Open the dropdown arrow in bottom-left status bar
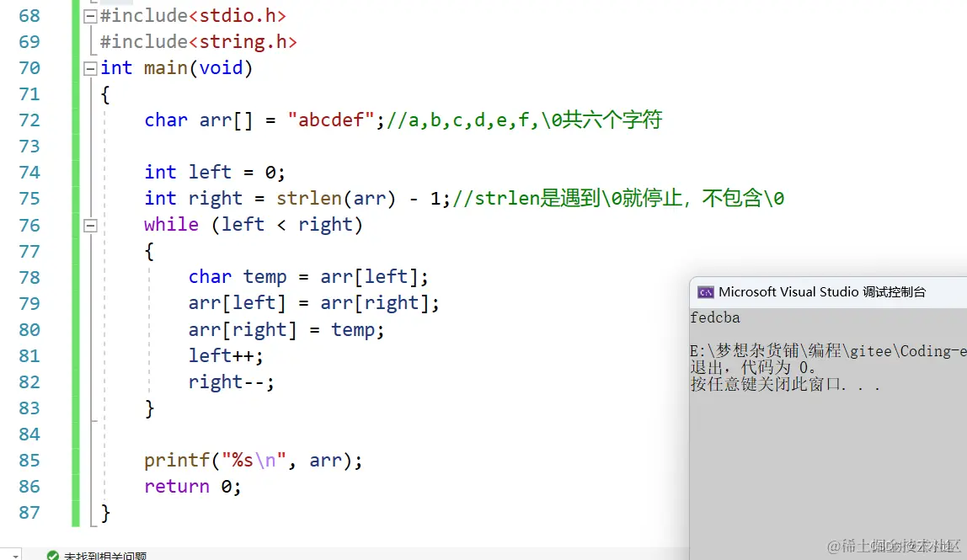The height and width of the screenshot is (560, 967). click(x=15, y=556)
